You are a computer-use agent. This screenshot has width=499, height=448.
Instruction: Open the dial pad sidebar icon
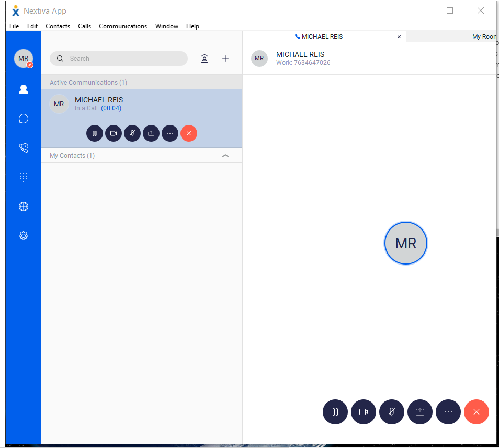coord(24,177)
